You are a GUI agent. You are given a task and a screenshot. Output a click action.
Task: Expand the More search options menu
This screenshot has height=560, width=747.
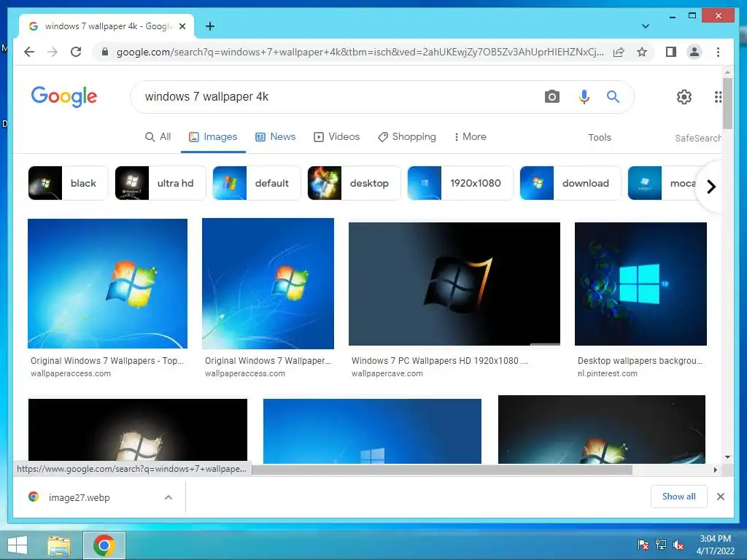pos(470,136)
